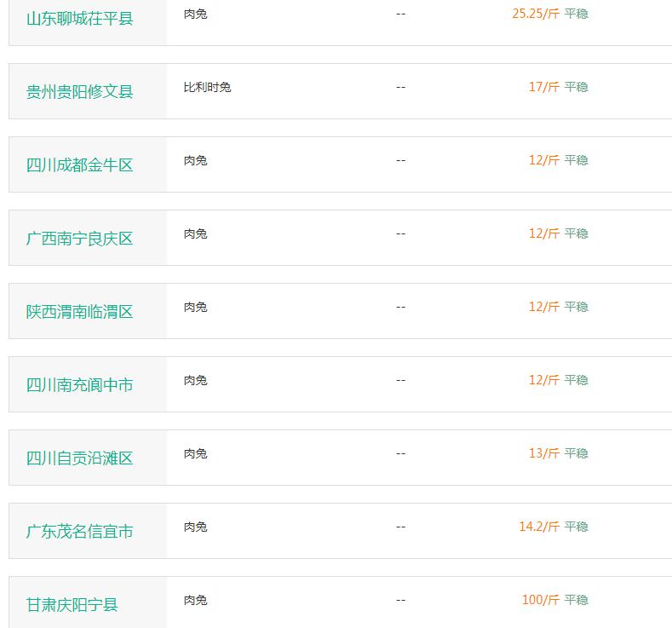Open the 广西南宁良庆区 location link
This screenshot has width=672, height=628.
click(x=80, y=239)
